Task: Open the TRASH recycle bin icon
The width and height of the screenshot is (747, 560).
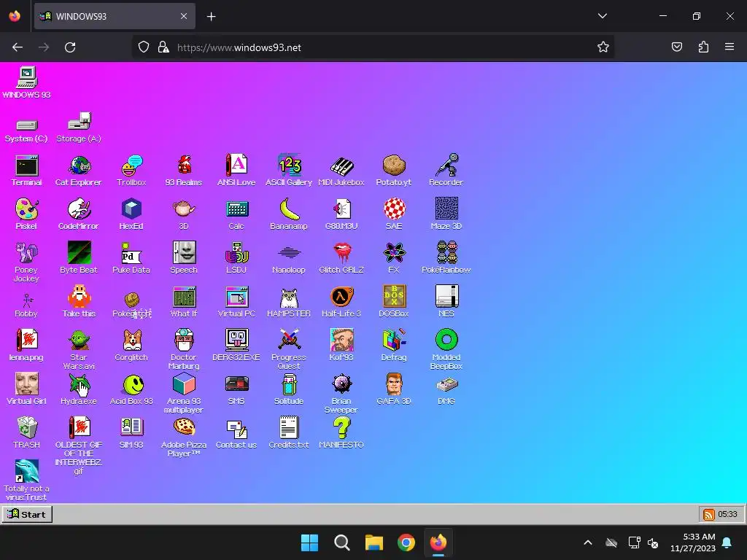Action: 26,432
